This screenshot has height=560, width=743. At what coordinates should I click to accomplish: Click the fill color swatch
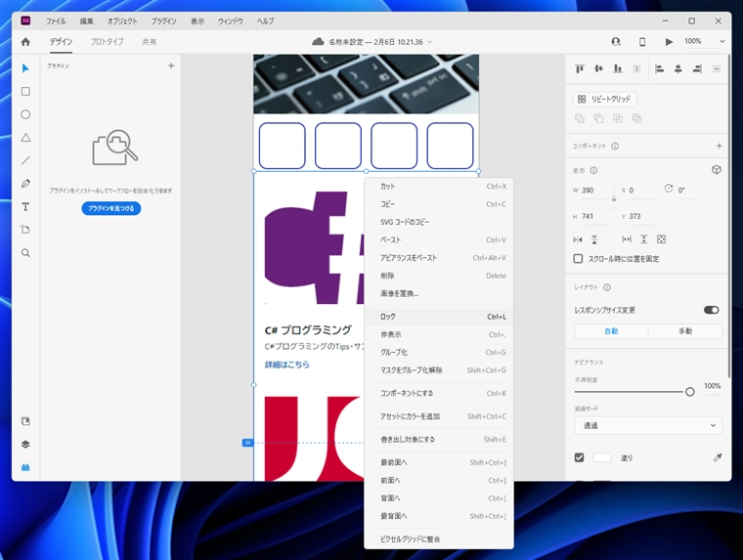click(x=602, y=457)
